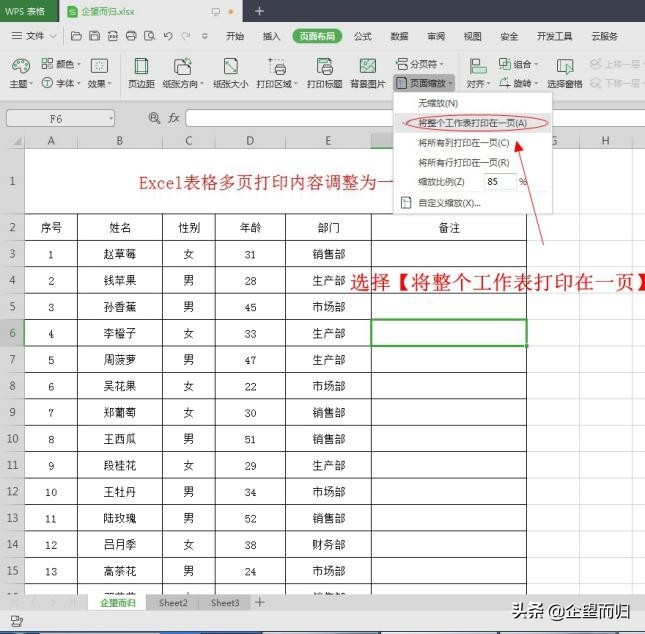
Task: Click the 缩放比例 percentage field showing 85
Action: tap(499, 181)
